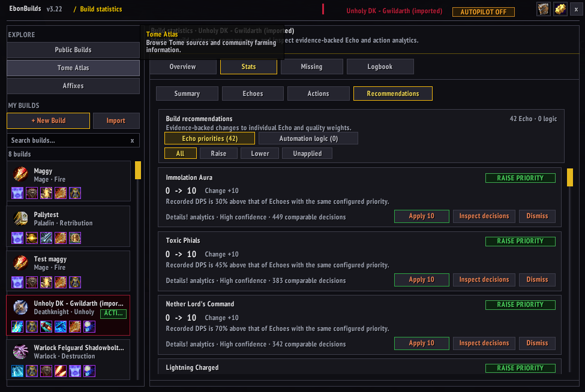Screen dimensions: 585x392
Task: Select Echo priorities (42) view
Action: click(209, 138)
